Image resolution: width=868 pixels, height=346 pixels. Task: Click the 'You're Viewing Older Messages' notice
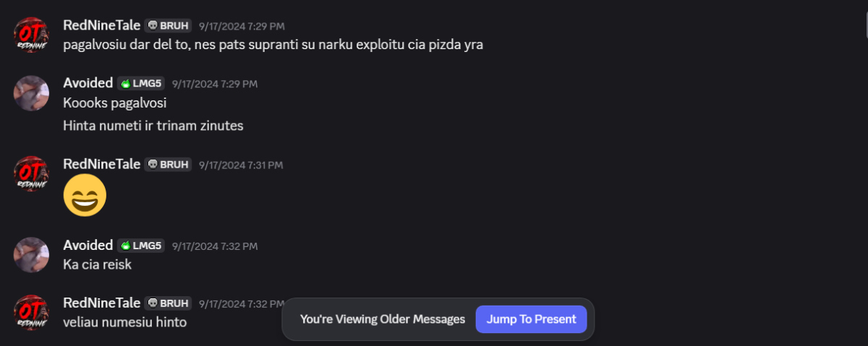click(383, 319)
